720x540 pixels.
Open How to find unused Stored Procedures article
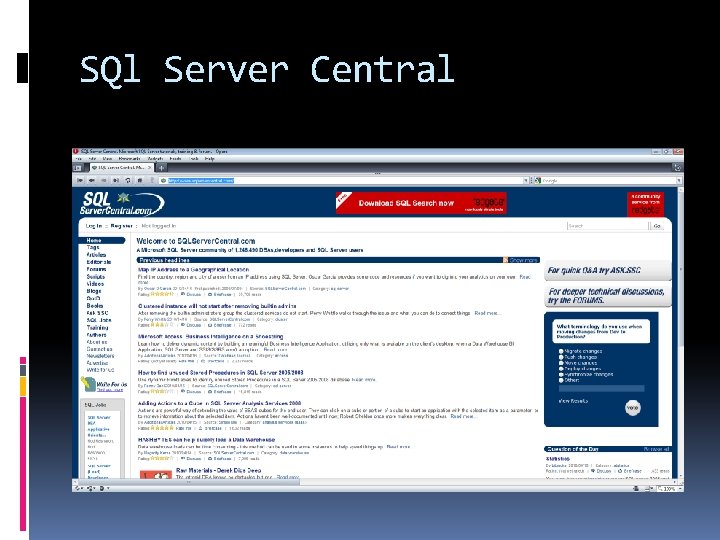click(x=220, y=373)
